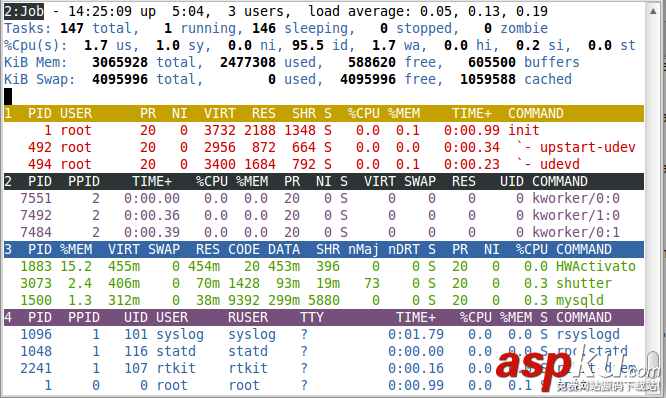Click VIRT value 3732 of init

220,130
